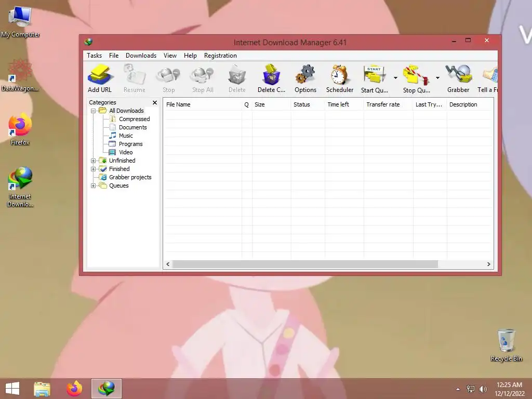The image size is (532, 399).
Task: Click the Delete toolbar icon
Action: click(237, 79)
